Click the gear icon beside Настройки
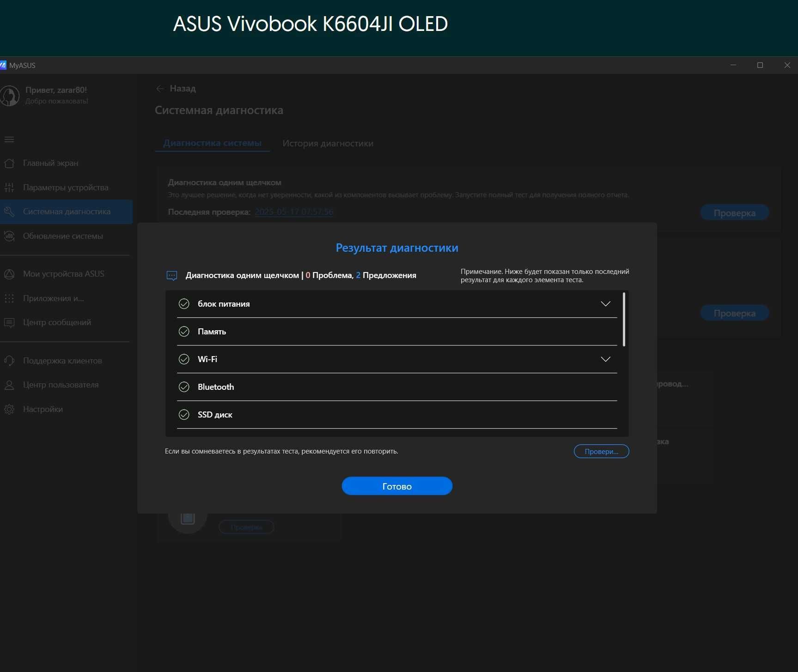This screenshot has height=672, width=798. tap(9, 409)
